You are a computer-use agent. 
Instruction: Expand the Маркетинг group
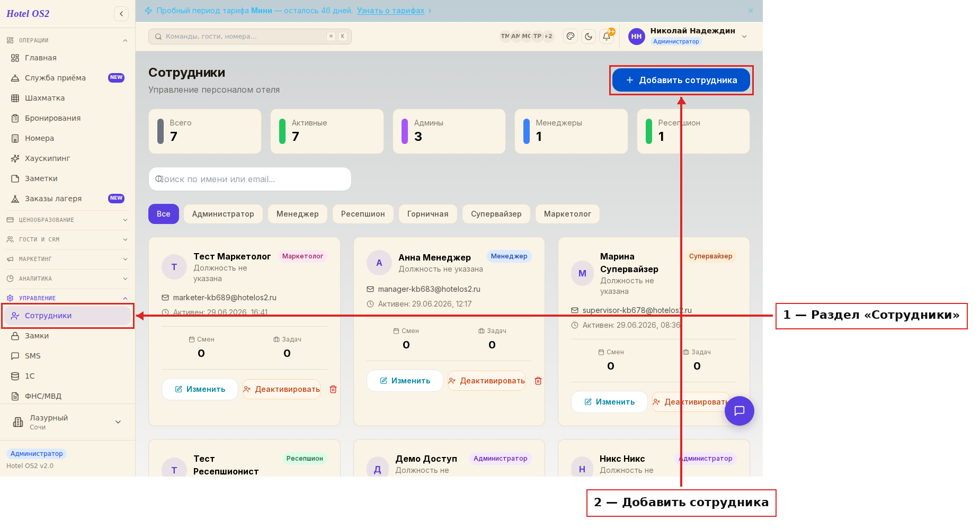click(67, 259)
